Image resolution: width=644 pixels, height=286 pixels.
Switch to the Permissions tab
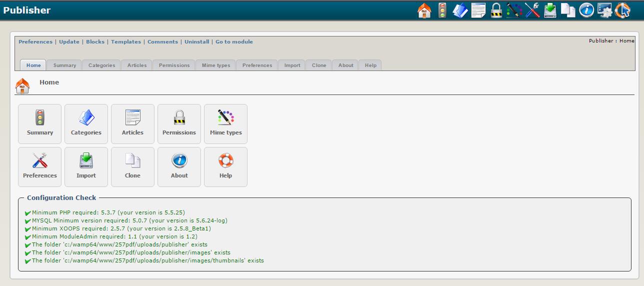[174, 65]
